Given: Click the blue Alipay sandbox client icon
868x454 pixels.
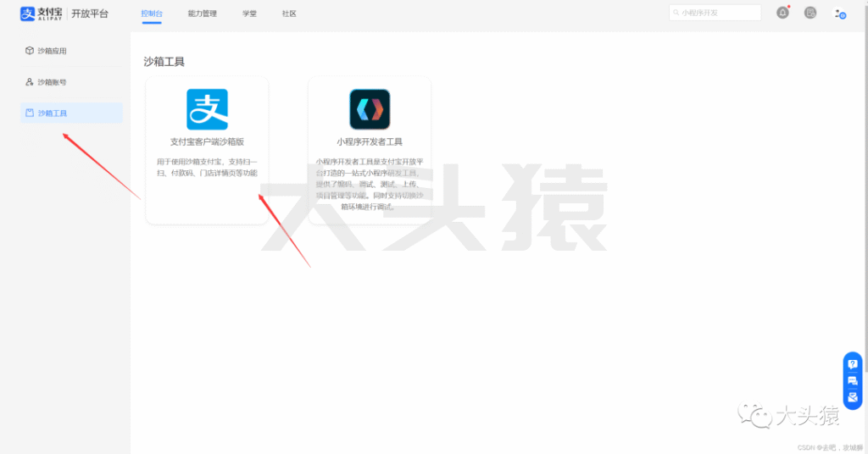Looking at the screenshot, I should tap(207, 109).
